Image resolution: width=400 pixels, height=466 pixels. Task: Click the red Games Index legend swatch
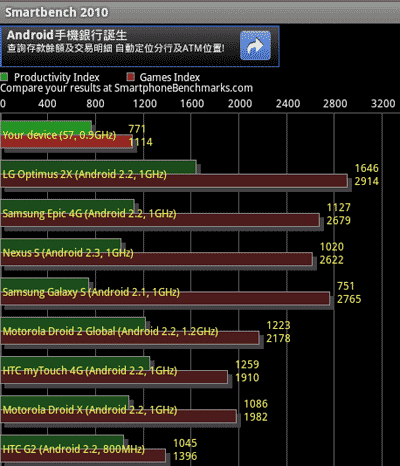[130, 77]
